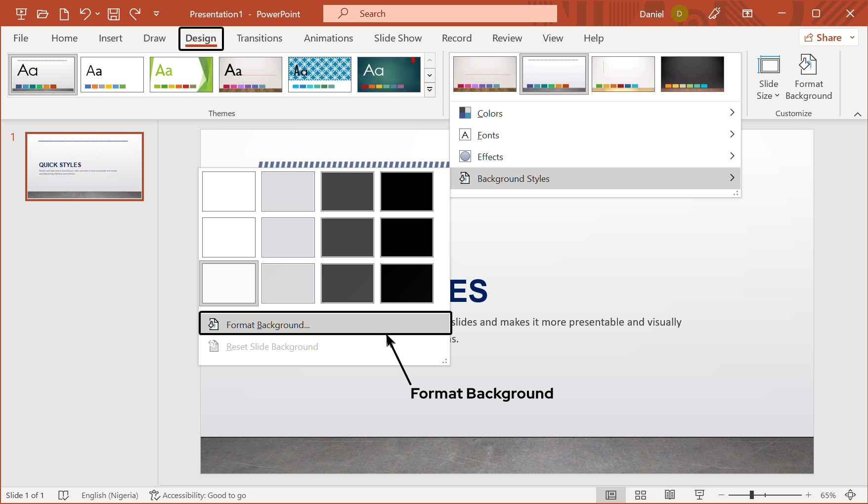Choose the black background style in top row

point(406,191)
